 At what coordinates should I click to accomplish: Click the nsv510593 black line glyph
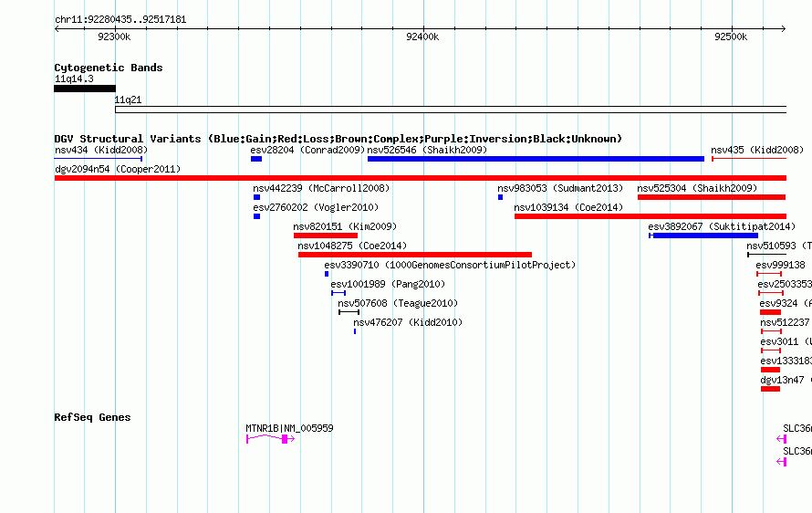coord(767,255)
